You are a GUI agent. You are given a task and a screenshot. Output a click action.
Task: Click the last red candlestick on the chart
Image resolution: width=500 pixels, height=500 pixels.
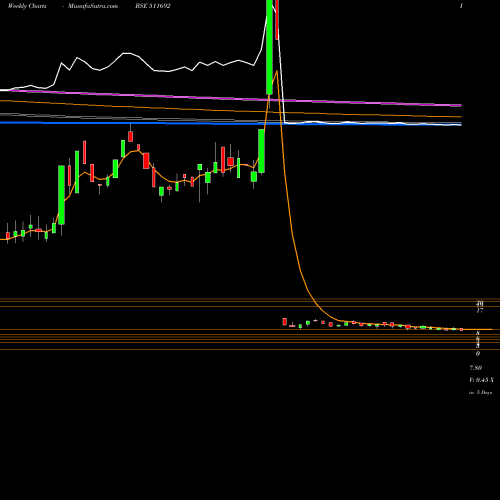tap(462, 329)
